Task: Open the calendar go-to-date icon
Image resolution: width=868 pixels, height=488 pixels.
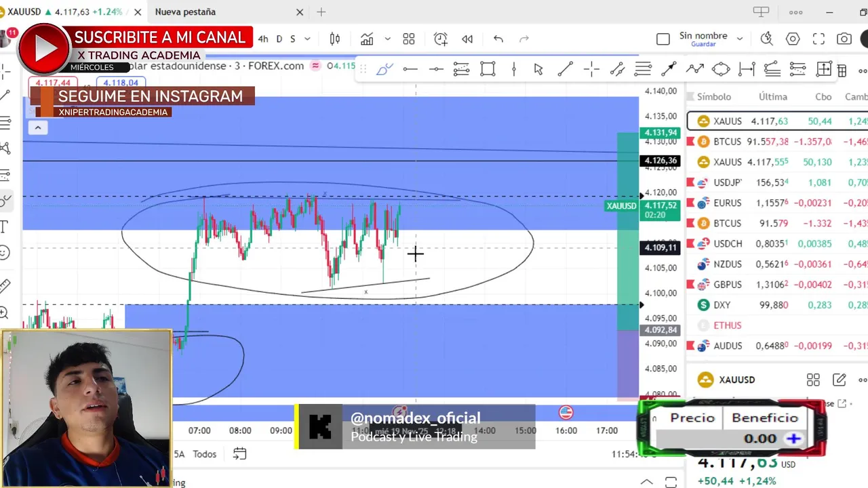Action: tap(239, 453)
